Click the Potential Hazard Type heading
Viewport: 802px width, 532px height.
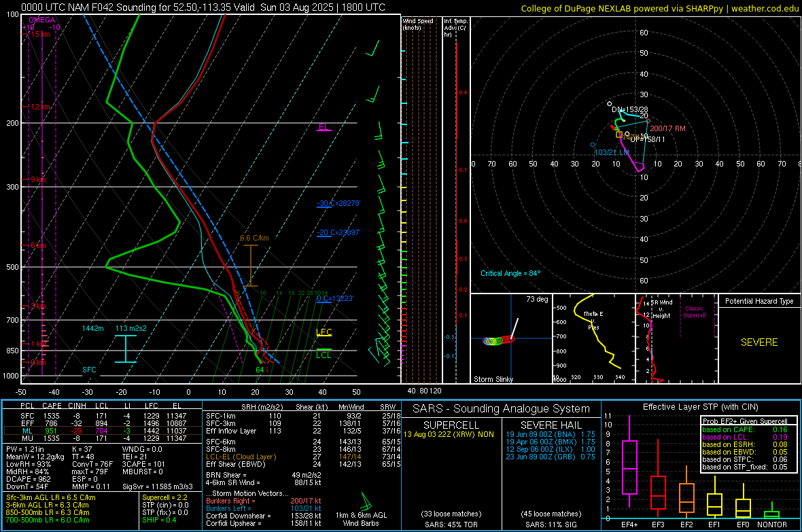[x=759, y=301]
